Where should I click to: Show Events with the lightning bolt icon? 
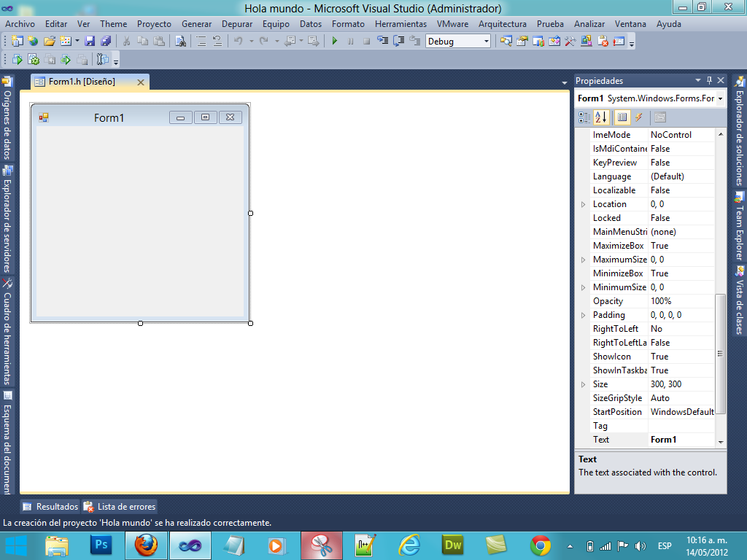point(639,117)
